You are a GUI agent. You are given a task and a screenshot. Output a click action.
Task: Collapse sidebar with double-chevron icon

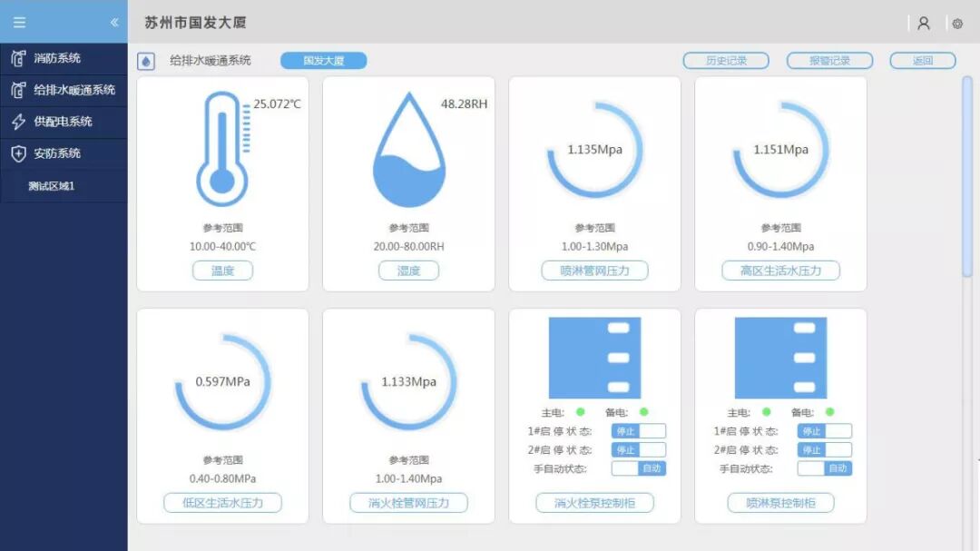(113, 23)
